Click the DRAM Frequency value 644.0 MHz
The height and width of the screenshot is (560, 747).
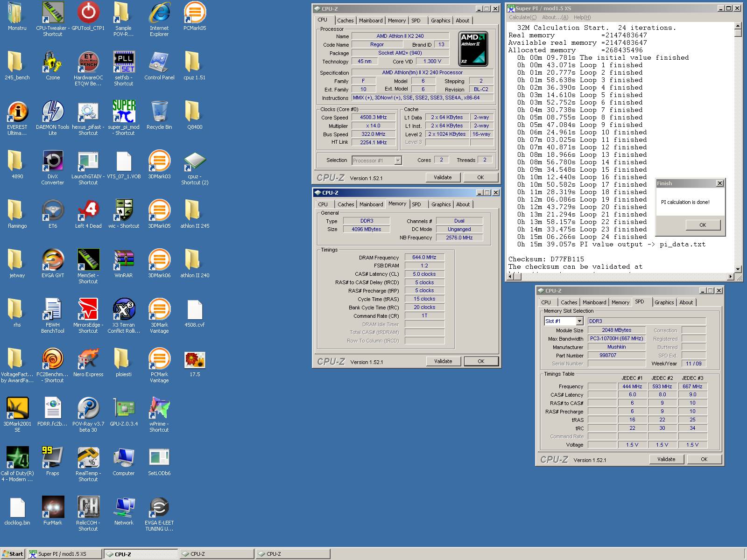tap(424, 257)
